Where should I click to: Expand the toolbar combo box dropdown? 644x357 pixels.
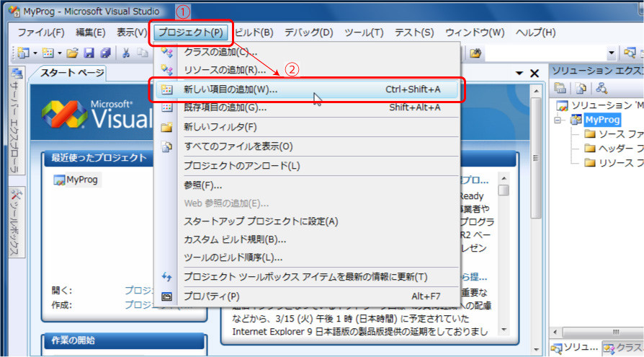coord(612,53)
